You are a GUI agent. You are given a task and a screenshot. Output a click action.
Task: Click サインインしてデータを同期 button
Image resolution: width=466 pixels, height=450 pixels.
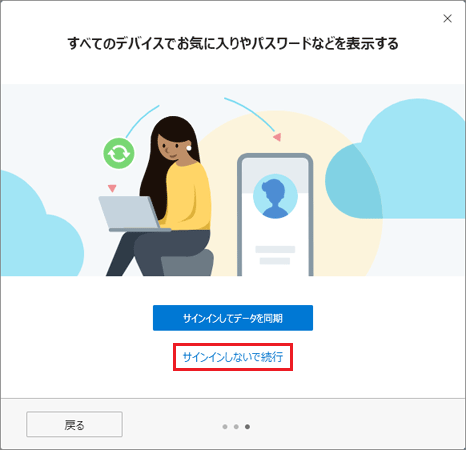233,318
